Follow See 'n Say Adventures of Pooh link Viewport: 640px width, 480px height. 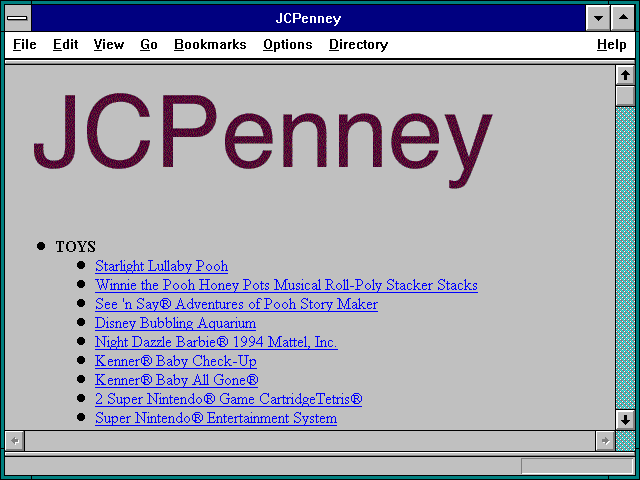236,304
